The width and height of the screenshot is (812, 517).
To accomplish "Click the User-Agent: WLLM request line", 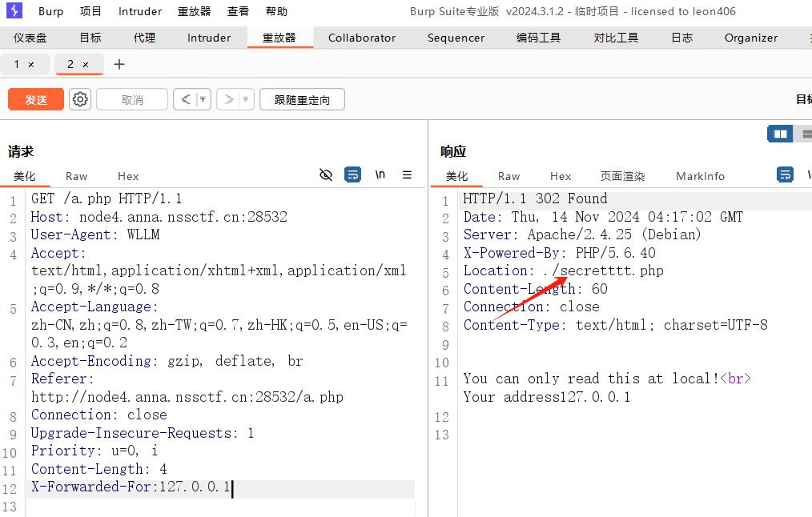I will tap(95, 234).
